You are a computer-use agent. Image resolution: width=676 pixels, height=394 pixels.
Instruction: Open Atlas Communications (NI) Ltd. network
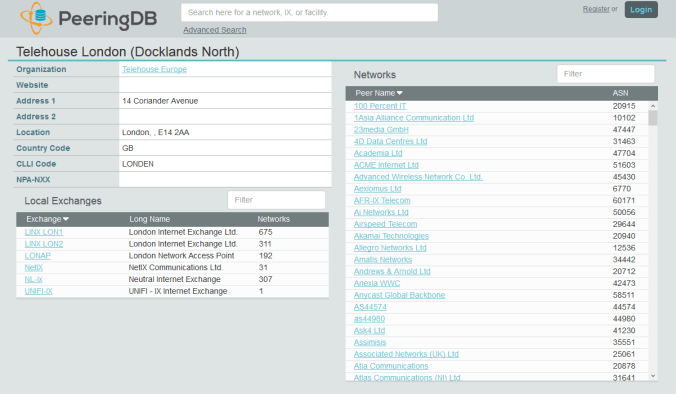(x=408, y=378)
